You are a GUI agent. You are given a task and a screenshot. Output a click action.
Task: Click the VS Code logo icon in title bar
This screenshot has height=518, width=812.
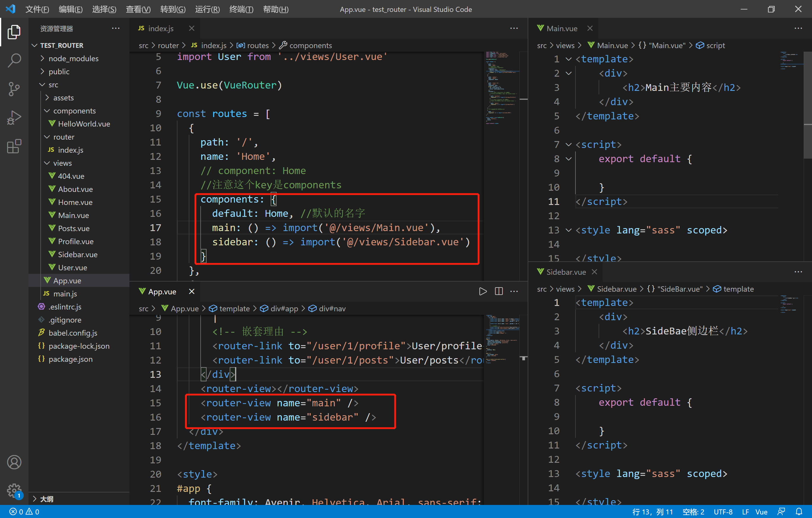(10, 9)
